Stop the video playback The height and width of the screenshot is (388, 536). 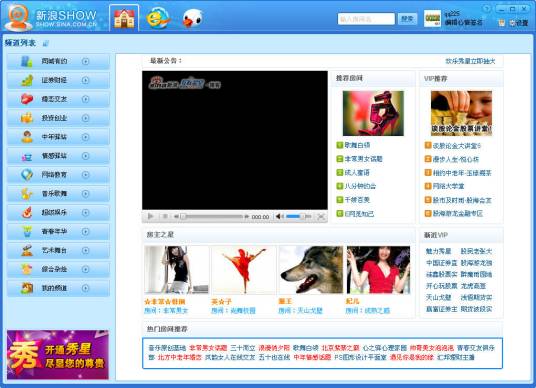pyautogui.click(x=165, y=216)
